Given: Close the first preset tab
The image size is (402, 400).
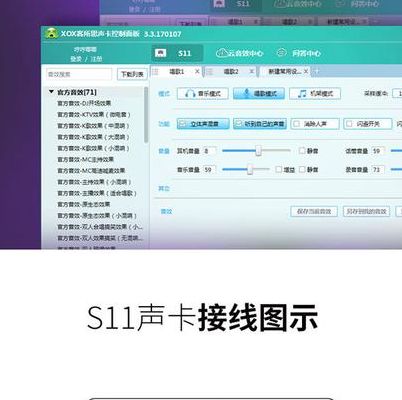Looking at the screenshot, I should coord(197,72).
